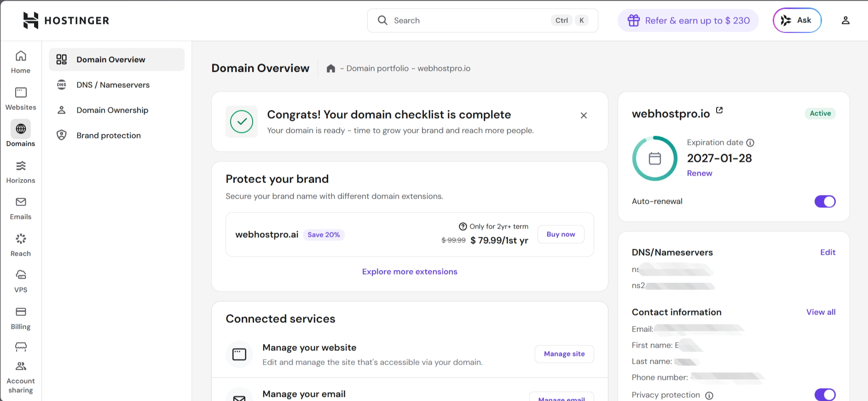Click the Active status badge
868x401 pixels.
820,114
